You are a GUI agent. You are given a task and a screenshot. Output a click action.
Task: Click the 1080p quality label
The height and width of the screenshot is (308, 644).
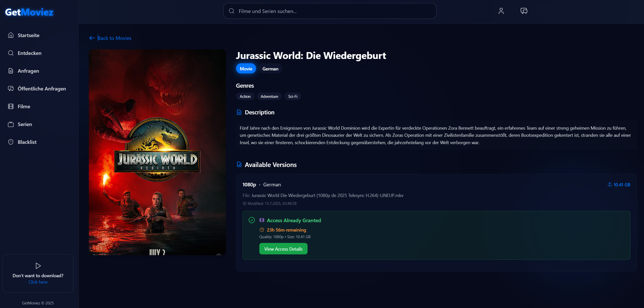(249, 185)
